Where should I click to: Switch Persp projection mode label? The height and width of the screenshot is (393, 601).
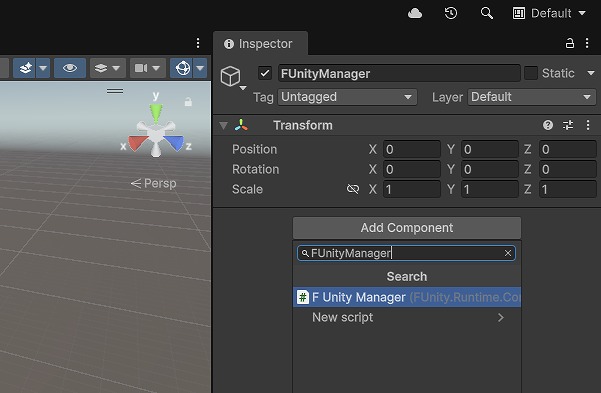pos(154,183)
